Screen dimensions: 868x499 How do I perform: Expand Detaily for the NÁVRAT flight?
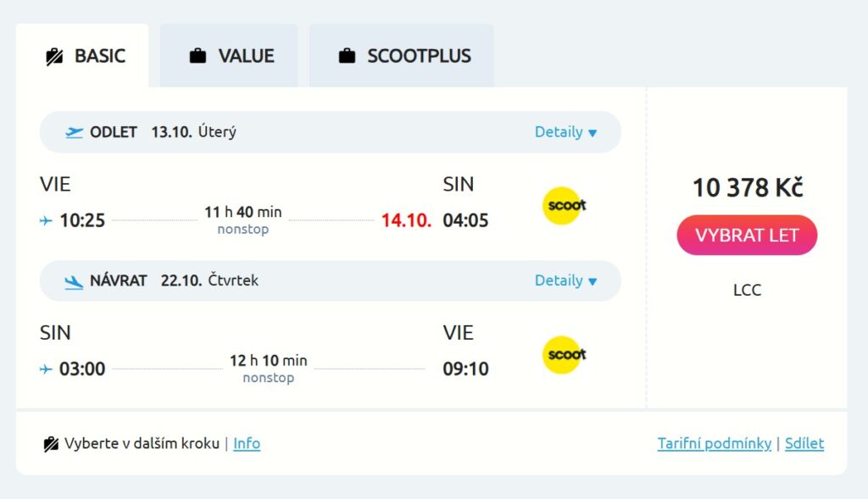(565, 280)
